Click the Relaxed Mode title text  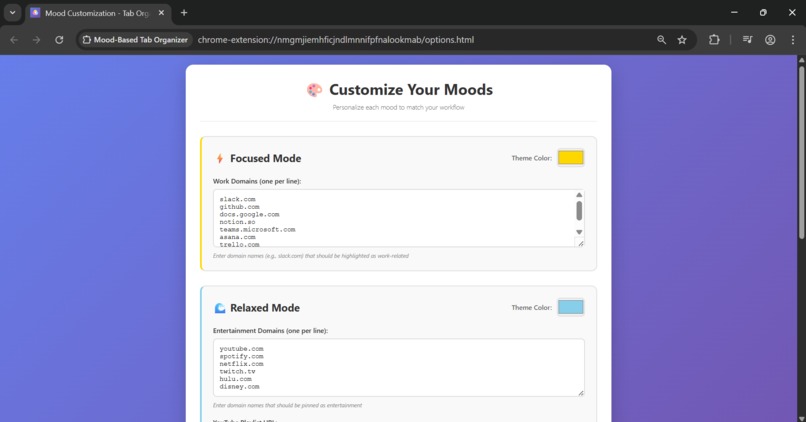tap(265, 308)
